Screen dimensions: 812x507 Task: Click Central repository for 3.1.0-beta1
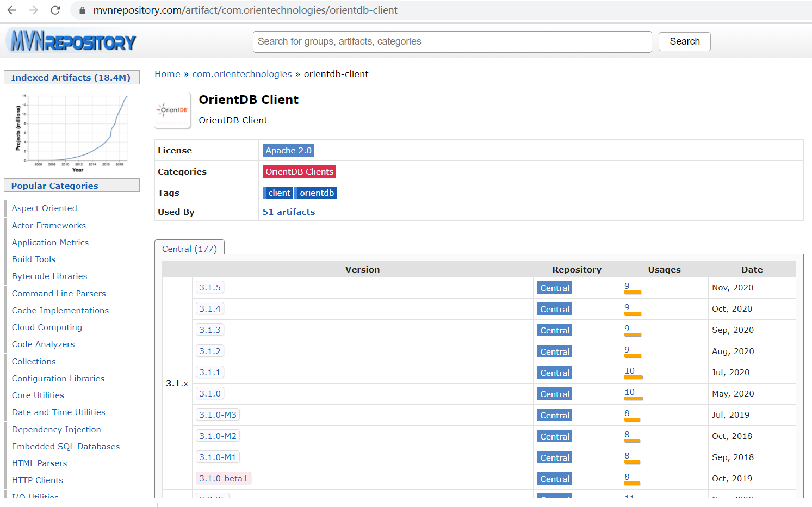[x=555, y=479]
